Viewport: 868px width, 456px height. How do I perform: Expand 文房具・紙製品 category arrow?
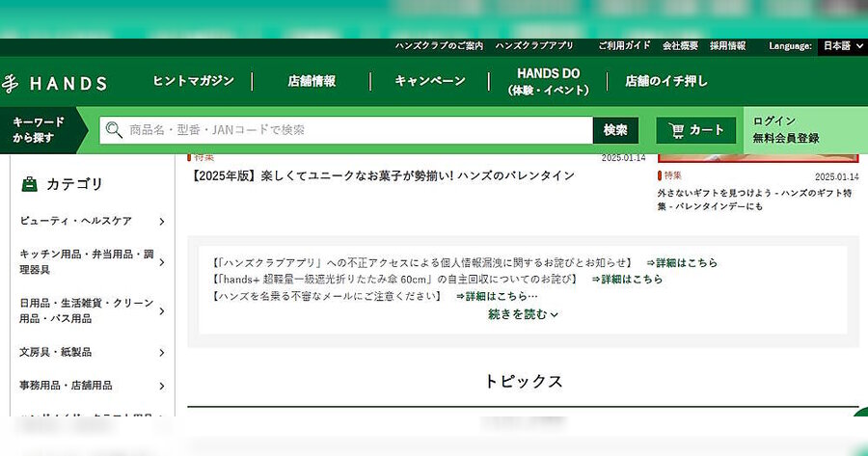pyautogui.click(x=162, y=353)
